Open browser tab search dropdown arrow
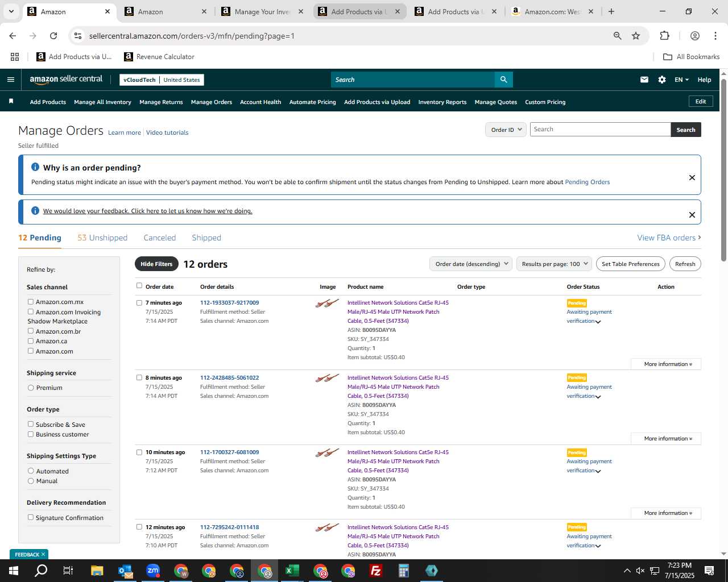Viewport: 728px width, 582px height. 11,11
